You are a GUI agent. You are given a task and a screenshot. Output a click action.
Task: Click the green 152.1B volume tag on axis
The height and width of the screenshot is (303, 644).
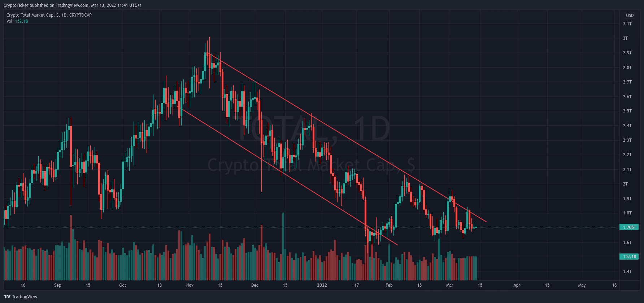(x=629, y=257)
